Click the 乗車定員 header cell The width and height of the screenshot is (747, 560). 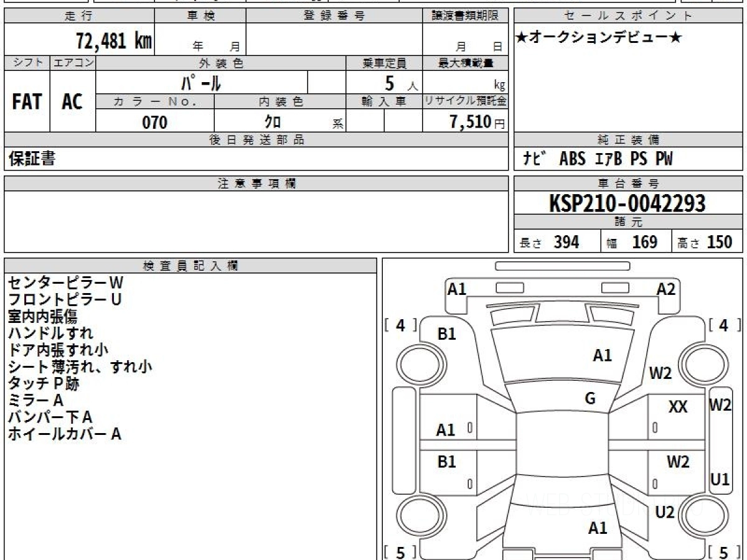(x=384, y=63)
